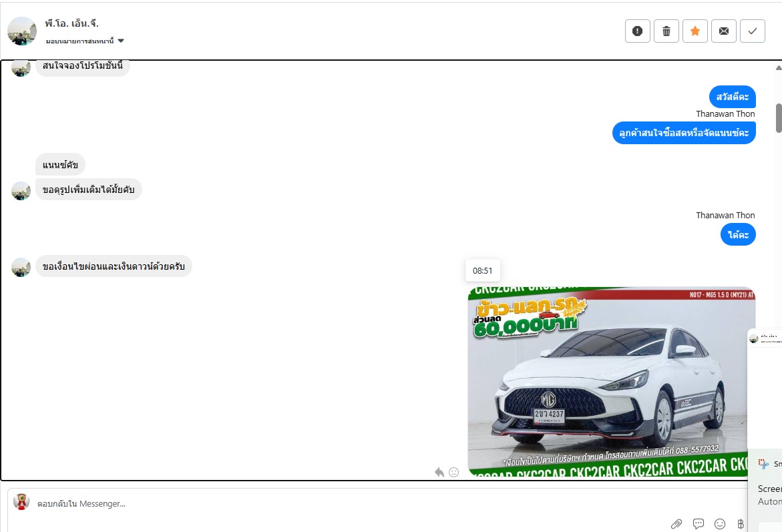The width and height of the screenshot is (782, 532).
Task: Open พี.โอ. เอ็น.จี. profile picture in header
Action: [x=22, y=31]
